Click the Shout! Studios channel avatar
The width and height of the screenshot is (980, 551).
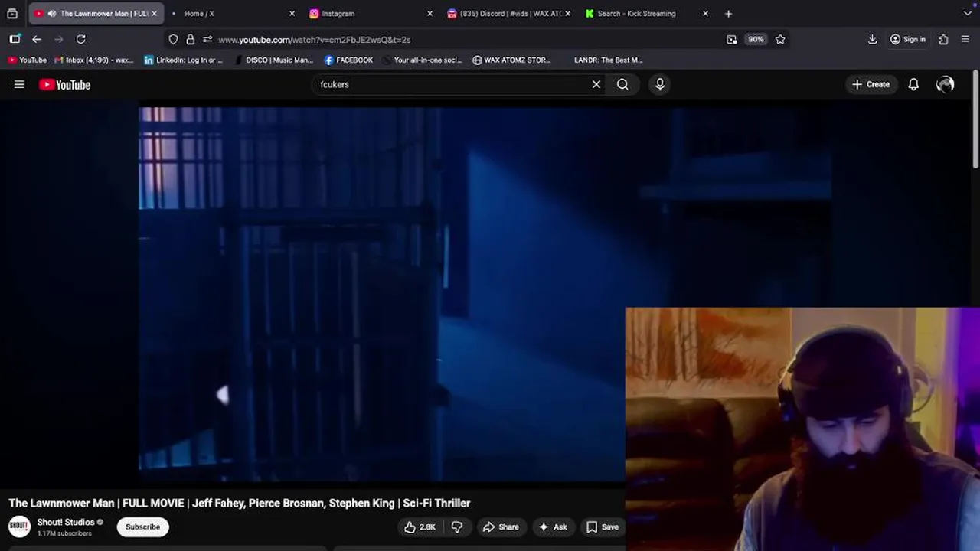tap(19, 527)
